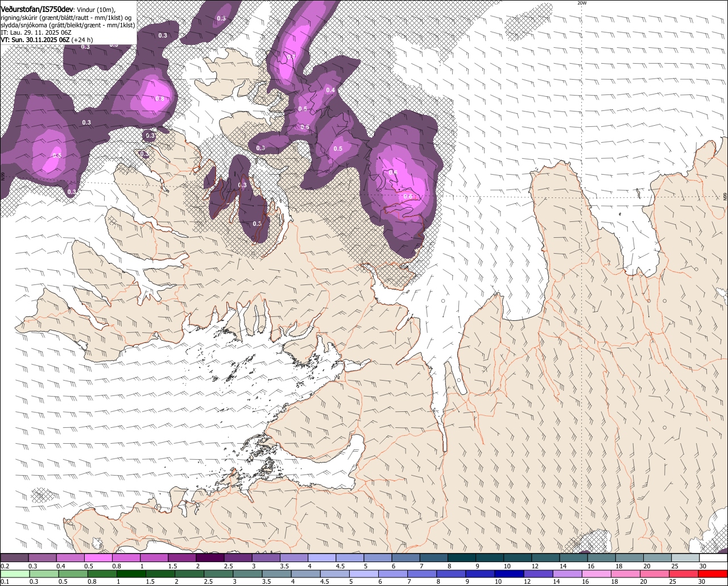Screen dimensions: 728x586
Task: Click the VT: Sun. 30.11.2025 06Z (+24 h) line
Action: pyautogui.click(x=47, y=40)
